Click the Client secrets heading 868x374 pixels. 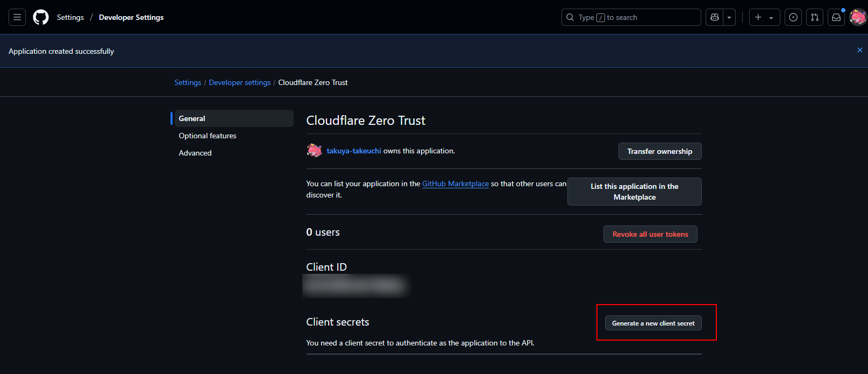[x=338, y=322]
